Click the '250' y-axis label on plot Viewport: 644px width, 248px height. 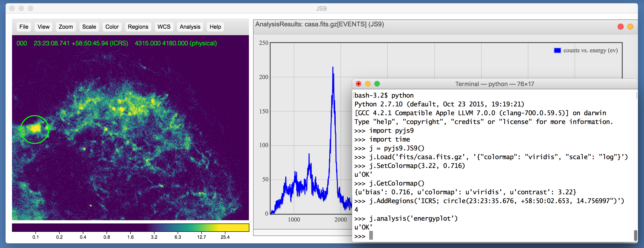(x=263, y=43)
